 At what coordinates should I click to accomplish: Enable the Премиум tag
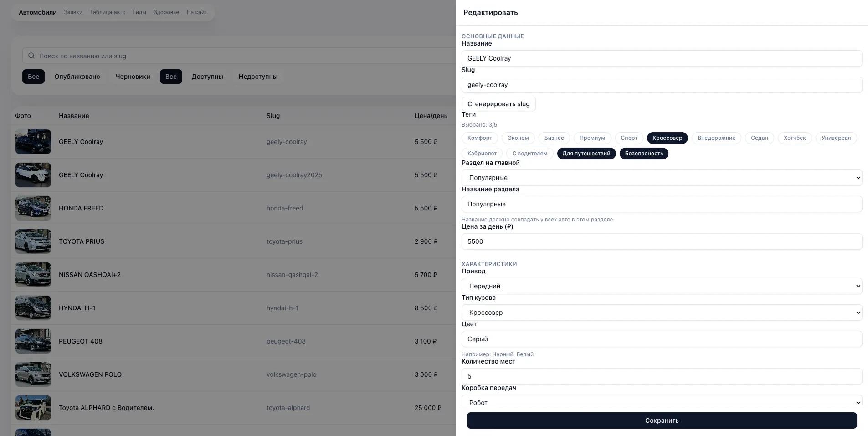[592, 138]
